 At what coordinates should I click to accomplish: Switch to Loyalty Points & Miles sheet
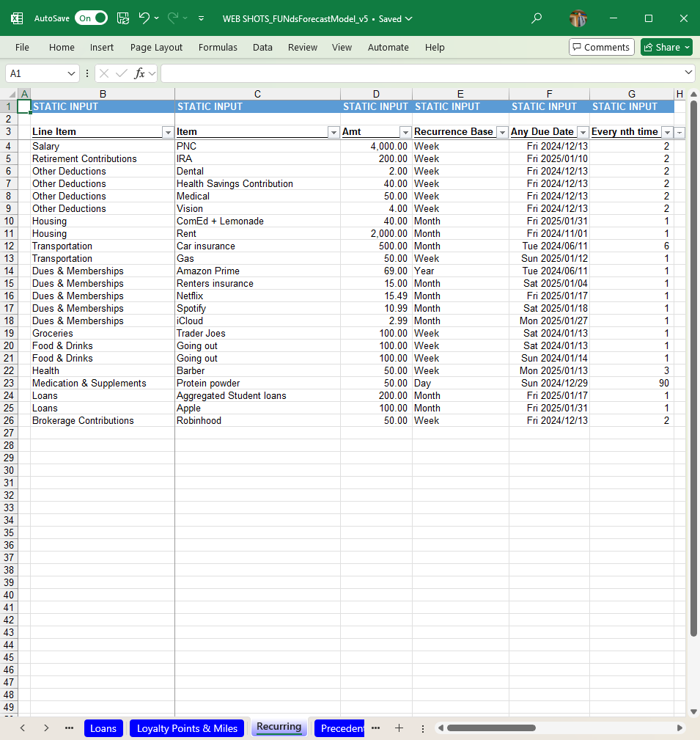[x=187, y=728]
